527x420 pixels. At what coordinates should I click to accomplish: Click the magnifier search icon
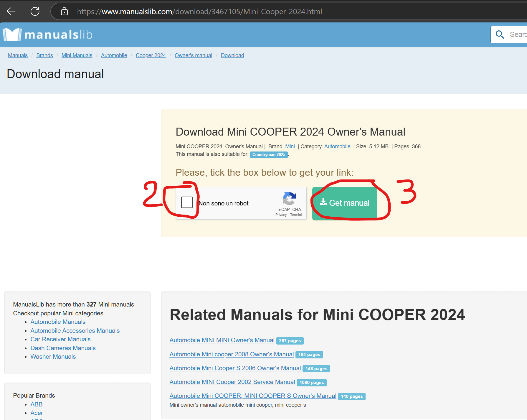tap(500, 34)
